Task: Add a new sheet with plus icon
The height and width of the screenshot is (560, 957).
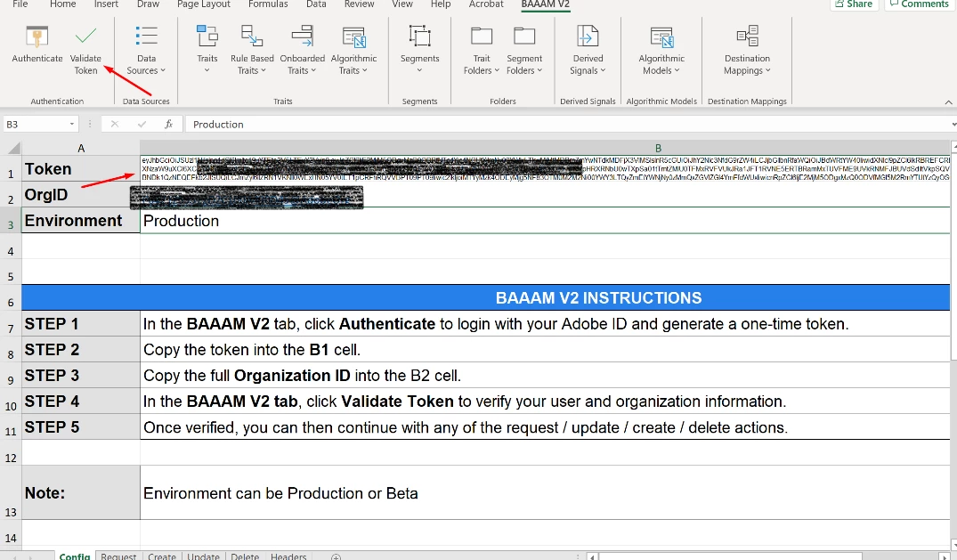Action: [336, 556]
